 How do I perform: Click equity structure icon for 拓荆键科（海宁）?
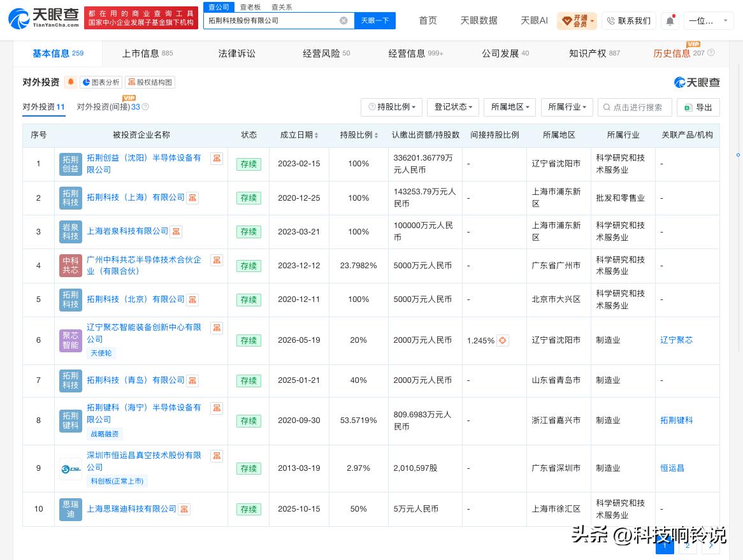tap(217, 408)
